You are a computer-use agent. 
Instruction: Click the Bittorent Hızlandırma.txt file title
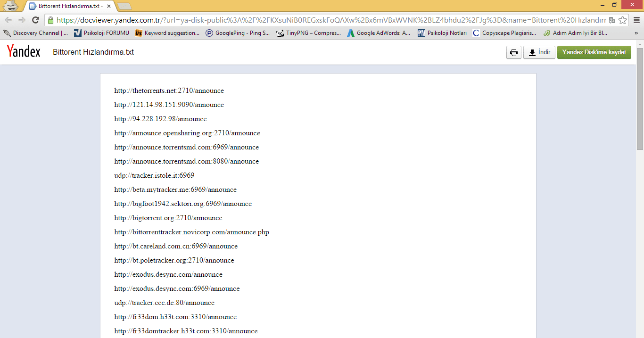pos(93,52)
